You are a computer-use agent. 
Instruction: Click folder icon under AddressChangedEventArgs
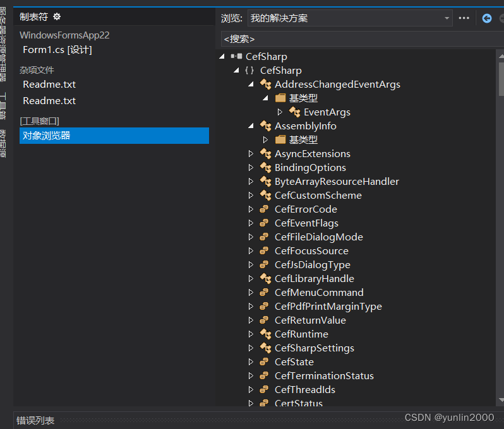(280, 98)
